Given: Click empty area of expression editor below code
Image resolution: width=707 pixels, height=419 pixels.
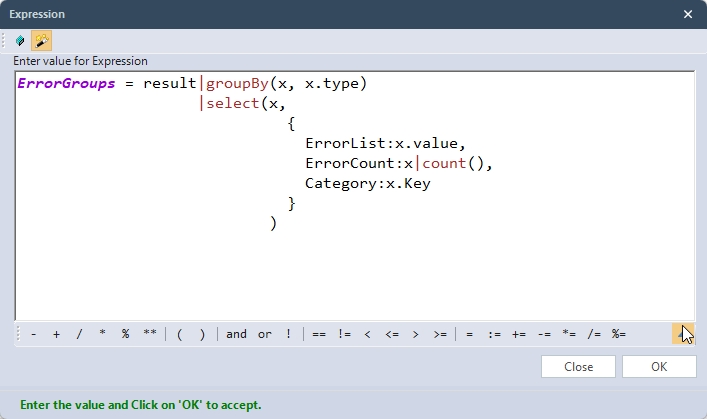Looking at the screenshot, I should point(355,275).
